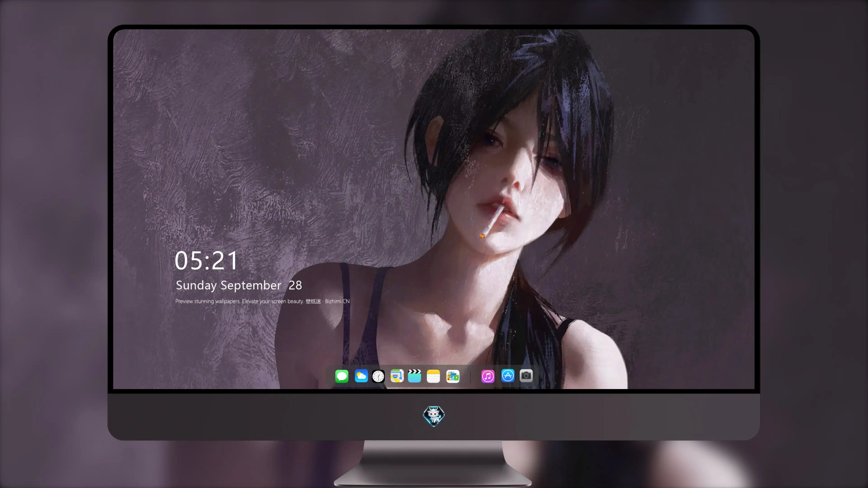
Task: Open the Maps app icon
Action: tap(397, 376)
